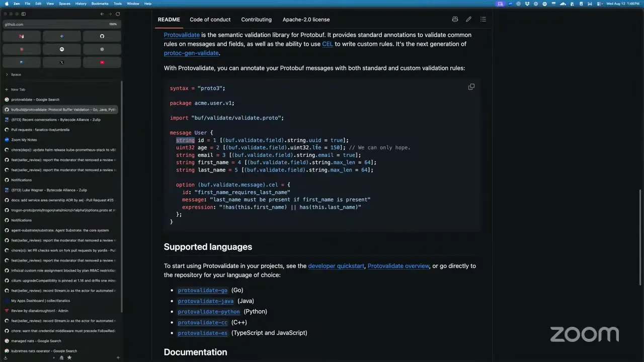The image size is (644, 362).
Task: Open the protovalidate-es repository link
Action: [x=202, y=333]
